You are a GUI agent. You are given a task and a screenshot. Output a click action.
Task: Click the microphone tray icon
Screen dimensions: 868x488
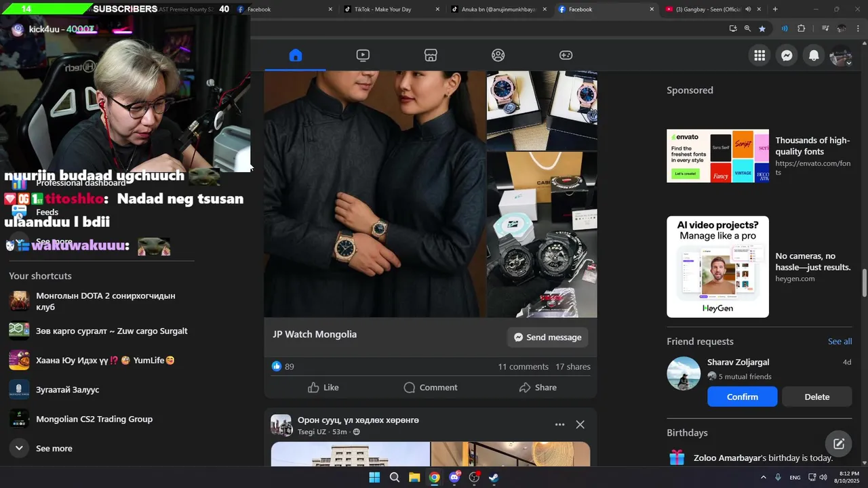coord(778,477)
